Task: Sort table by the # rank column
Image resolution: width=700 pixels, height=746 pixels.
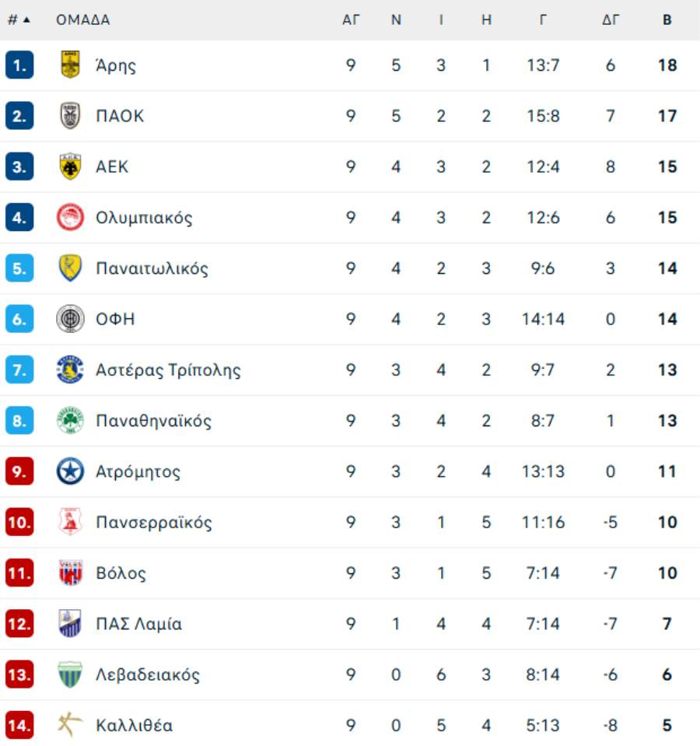Action: [x=19, y=20]
